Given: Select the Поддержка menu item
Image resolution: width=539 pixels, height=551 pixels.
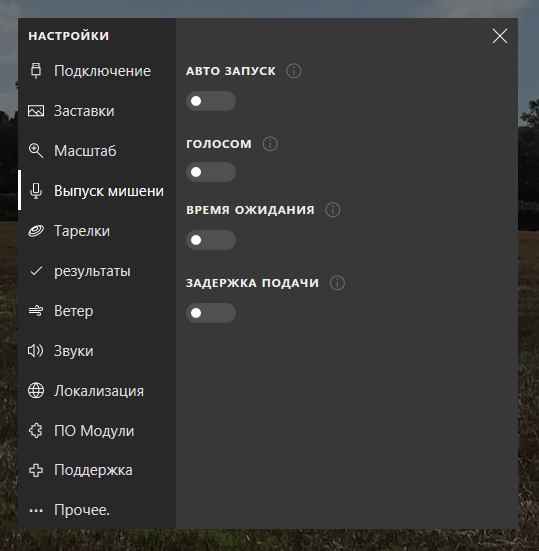Looking at the screenshot, I should pyautogui.click(x=97, y=470).
